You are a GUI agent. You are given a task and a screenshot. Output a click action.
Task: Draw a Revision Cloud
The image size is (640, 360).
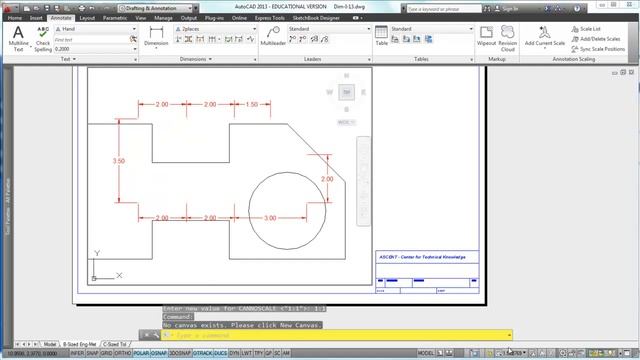click(x=508, y=38)
